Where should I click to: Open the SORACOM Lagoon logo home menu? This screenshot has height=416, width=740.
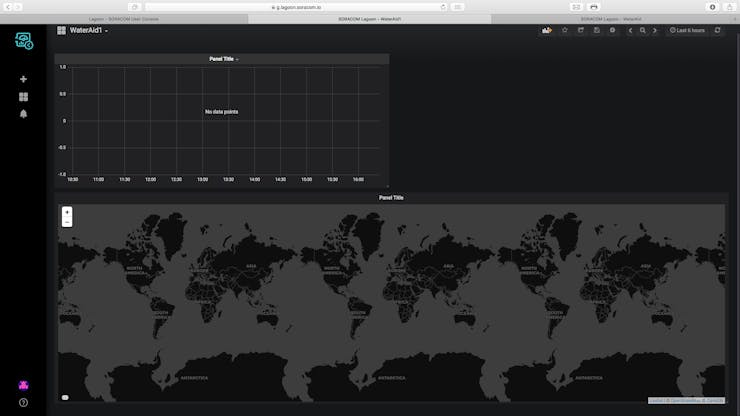pos(24,41)
